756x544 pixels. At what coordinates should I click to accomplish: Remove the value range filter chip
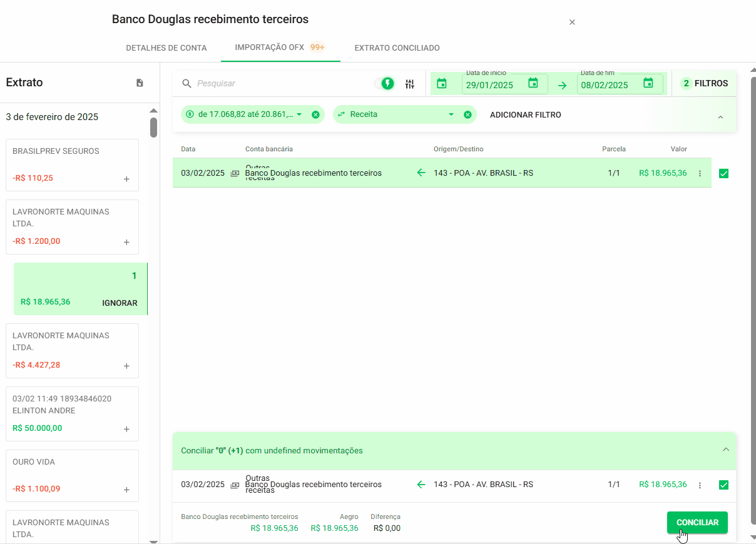[x=315, y=114]
